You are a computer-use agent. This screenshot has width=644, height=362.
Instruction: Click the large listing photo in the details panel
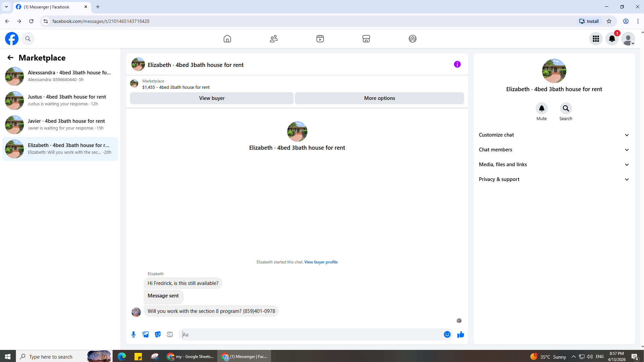(x=554, y=71)
